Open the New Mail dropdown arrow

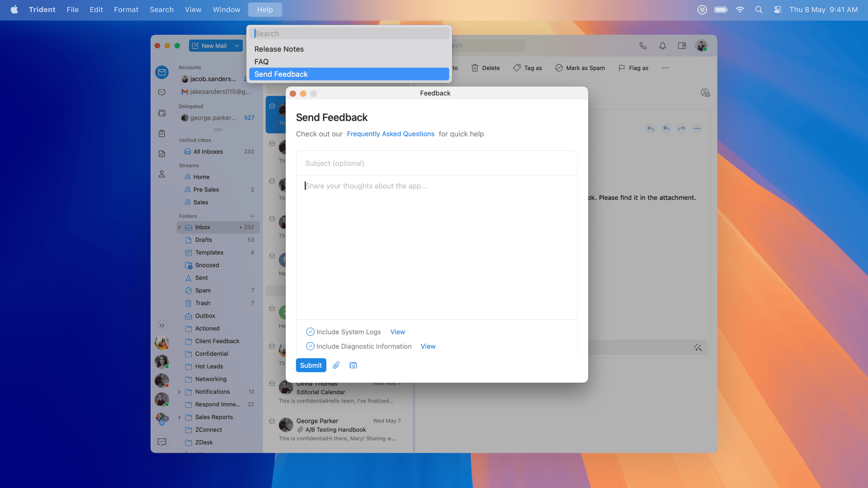(237, 46)
